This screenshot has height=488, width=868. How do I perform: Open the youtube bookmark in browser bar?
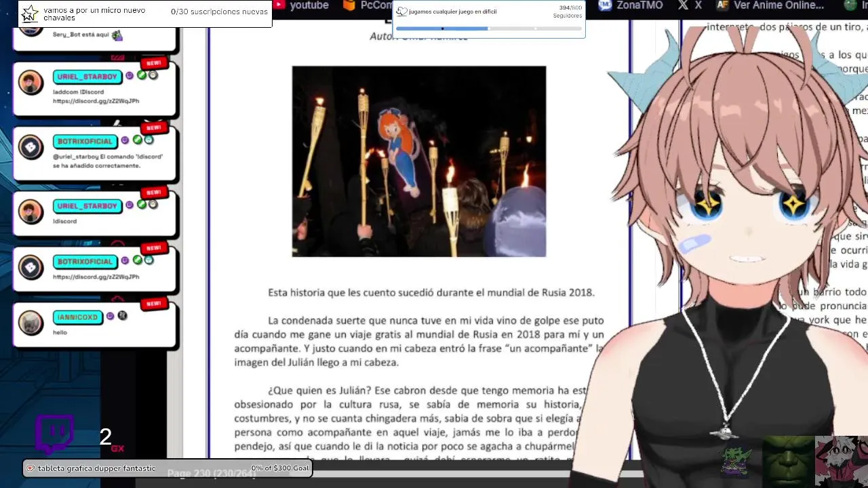click(302, 5)
